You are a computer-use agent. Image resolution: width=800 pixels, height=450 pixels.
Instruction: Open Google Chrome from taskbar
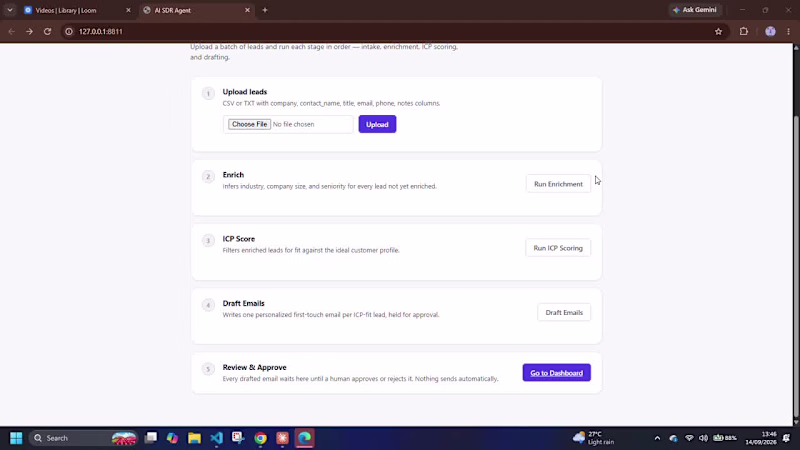(x=260, y=438)
